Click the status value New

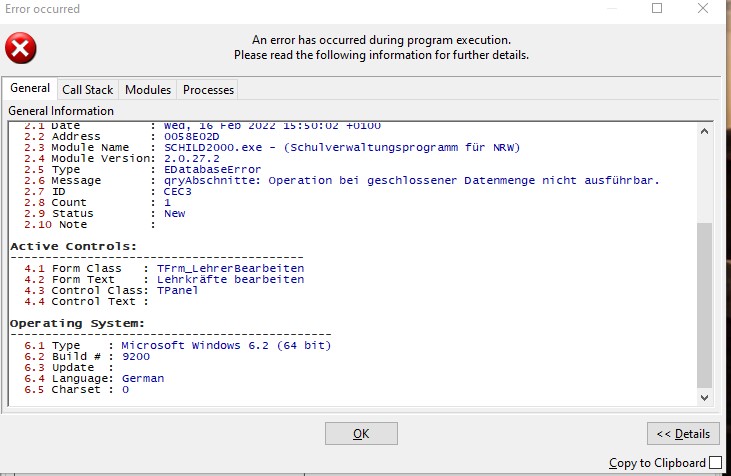pyautogui.click(x=174, y=214)
